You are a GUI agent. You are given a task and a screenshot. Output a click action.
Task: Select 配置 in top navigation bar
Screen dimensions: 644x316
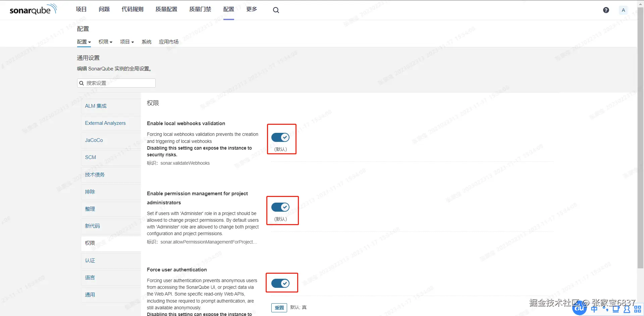coord(229,9)
